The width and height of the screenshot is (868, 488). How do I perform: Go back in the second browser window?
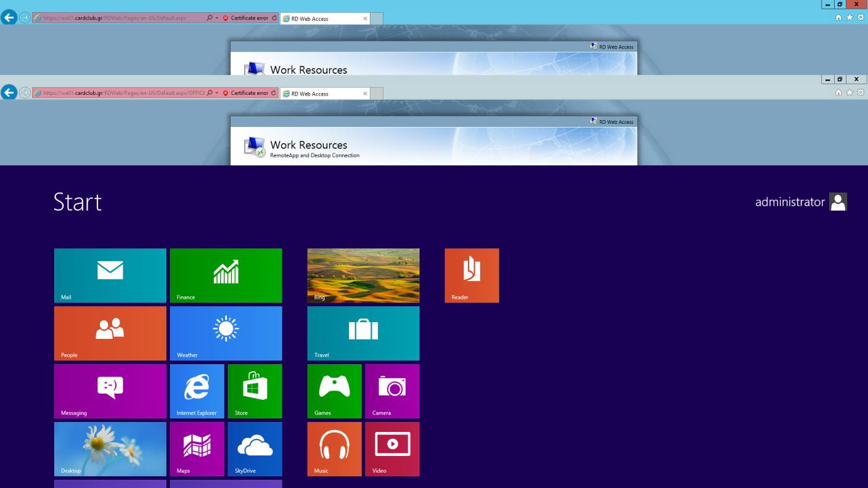9,93
